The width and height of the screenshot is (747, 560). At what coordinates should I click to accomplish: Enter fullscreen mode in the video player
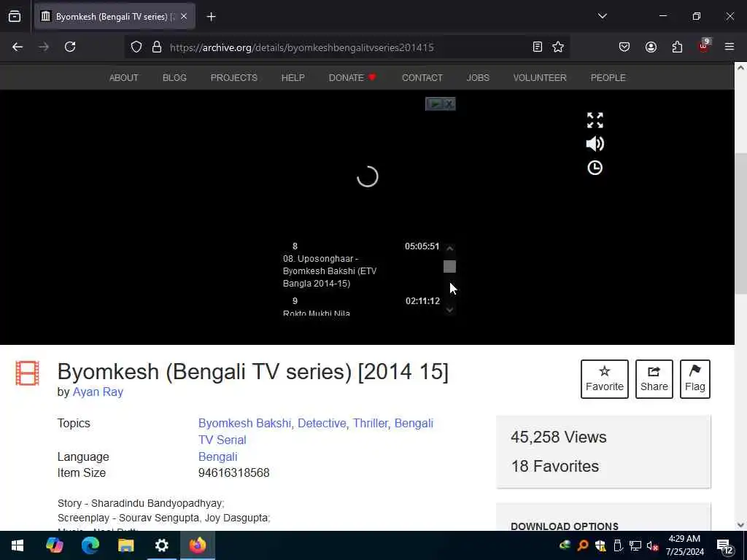click(x=595, y=120)
